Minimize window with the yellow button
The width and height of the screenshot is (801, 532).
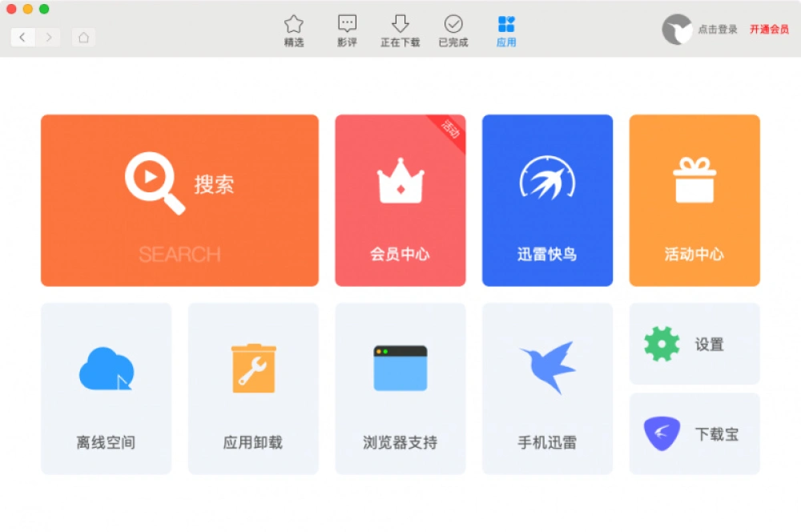27,9
